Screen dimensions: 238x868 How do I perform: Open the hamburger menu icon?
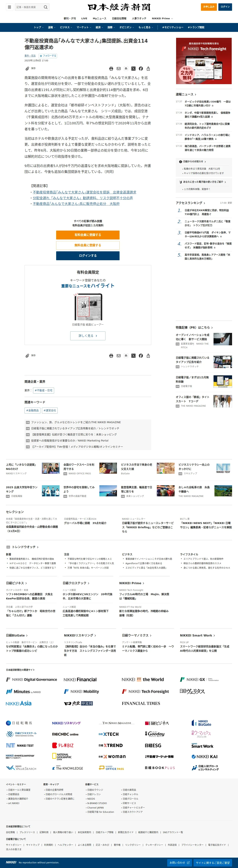9,7
